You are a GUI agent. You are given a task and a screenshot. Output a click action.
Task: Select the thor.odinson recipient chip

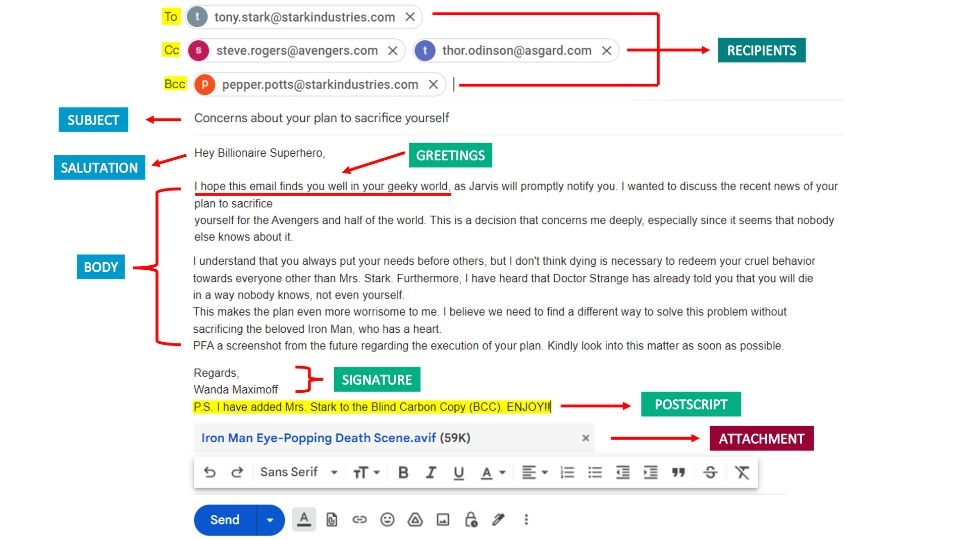tap(516, 51)
